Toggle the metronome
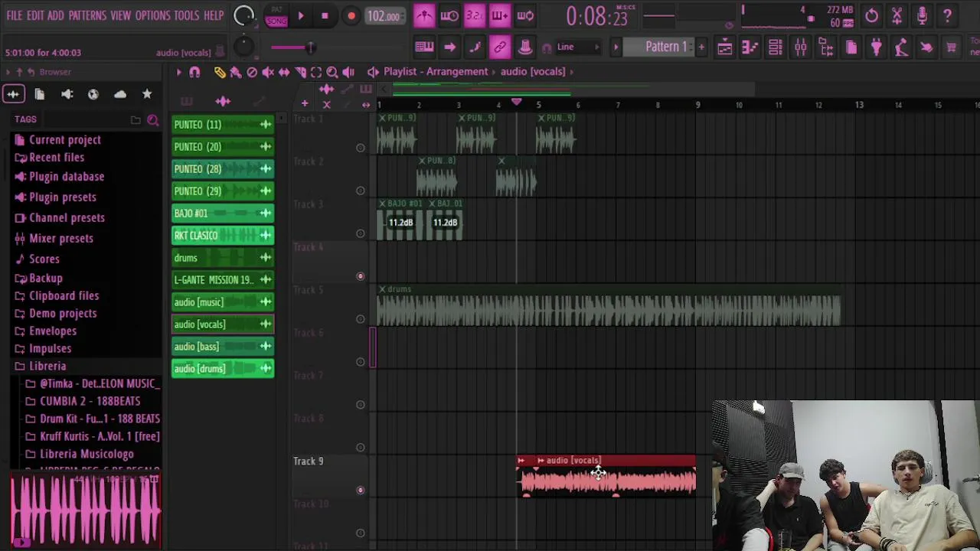The width and height of the screenshot is (980, 551). coord(424,15)
